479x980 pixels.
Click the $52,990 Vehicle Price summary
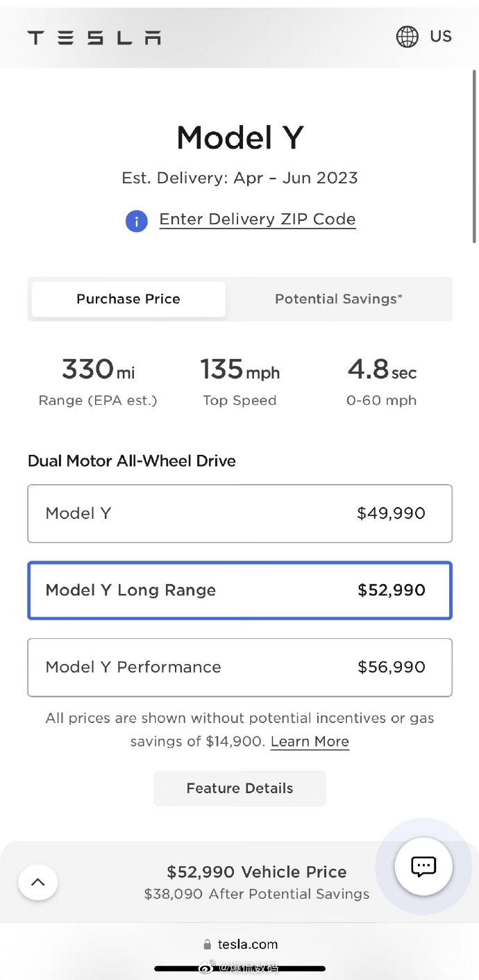pyautogui.click(x=257, y=872)
